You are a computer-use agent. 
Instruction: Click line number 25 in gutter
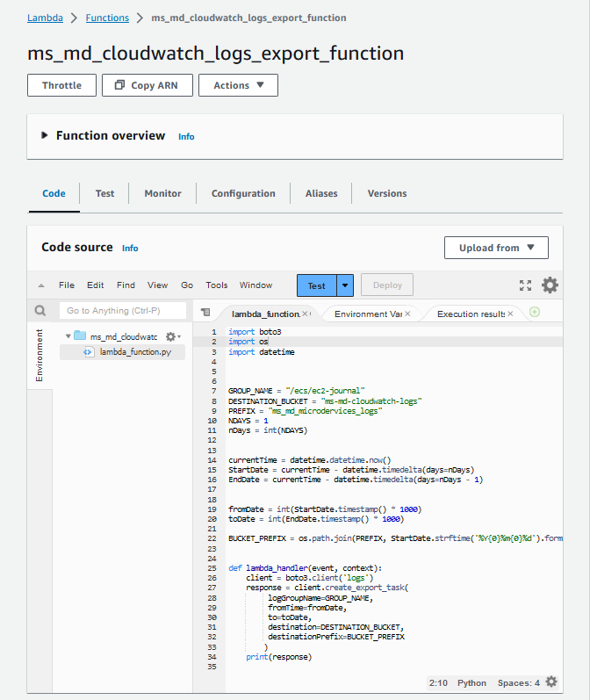tap(212, 568)
